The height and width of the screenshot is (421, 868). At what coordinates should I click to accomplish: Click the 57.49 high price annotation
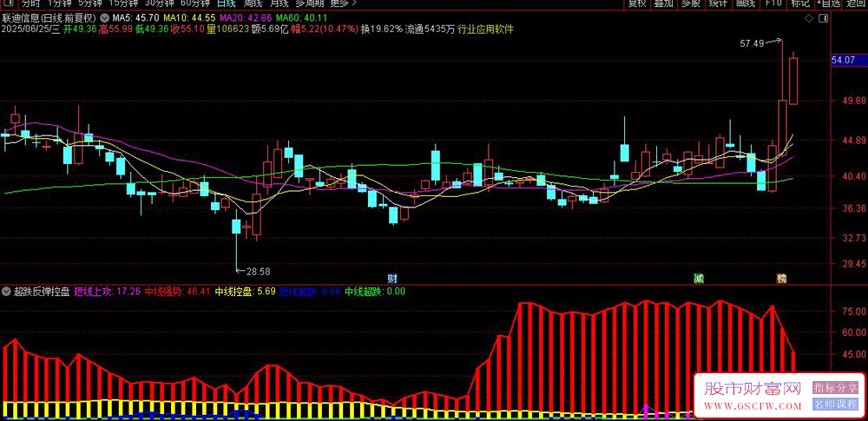(x=751, y=43)
